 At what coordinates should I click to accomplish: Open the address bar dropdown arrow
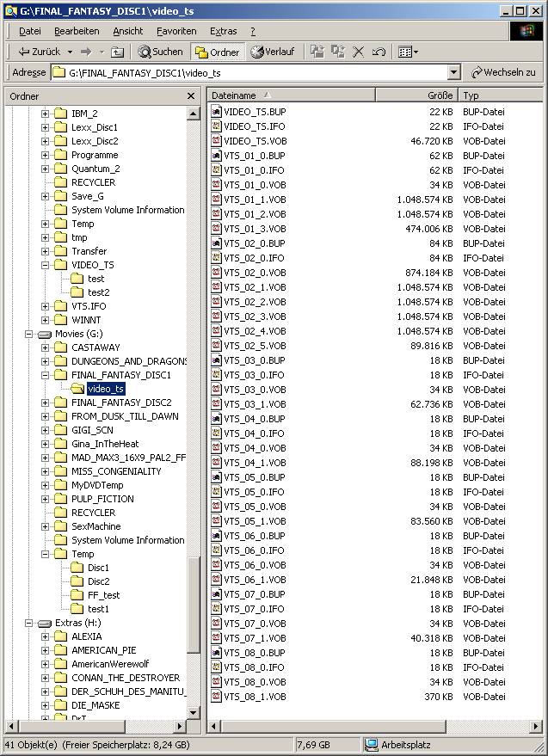(453, 73)
